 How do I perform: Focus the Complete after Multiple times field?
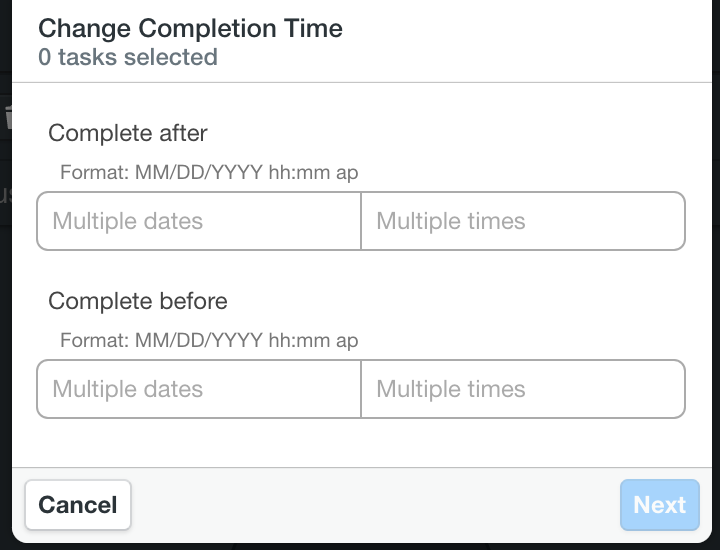[x=523, y=221]
